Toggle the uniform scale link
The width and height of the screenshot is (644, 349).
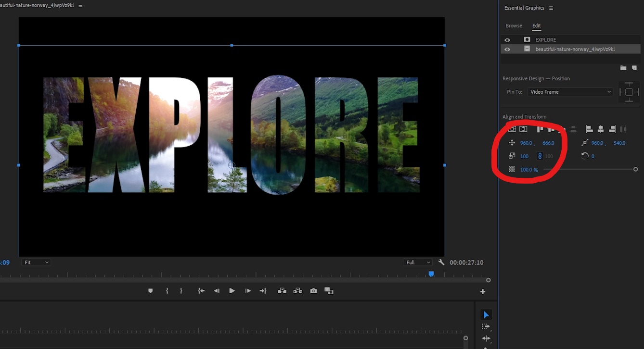point(540,156)
